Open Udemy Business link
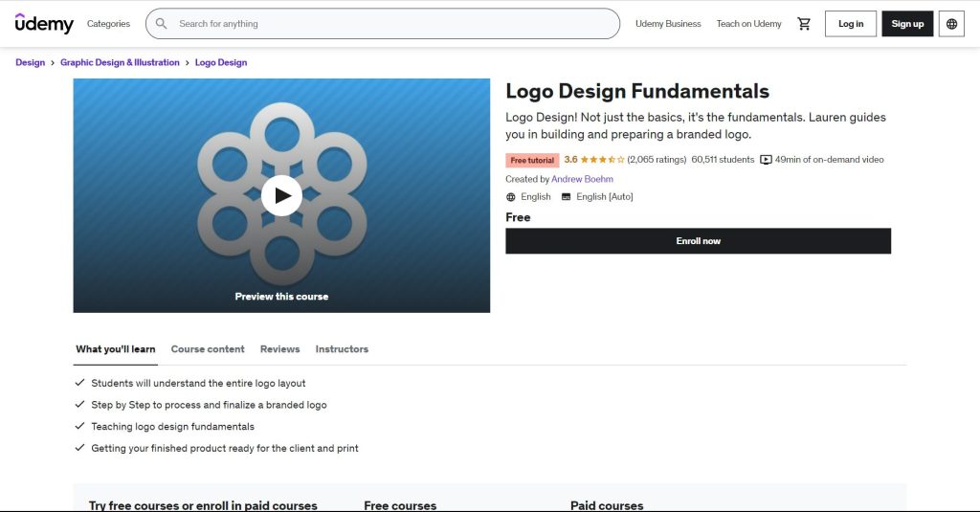Viewport: 980px width, 512px height. tap(668, 24)
